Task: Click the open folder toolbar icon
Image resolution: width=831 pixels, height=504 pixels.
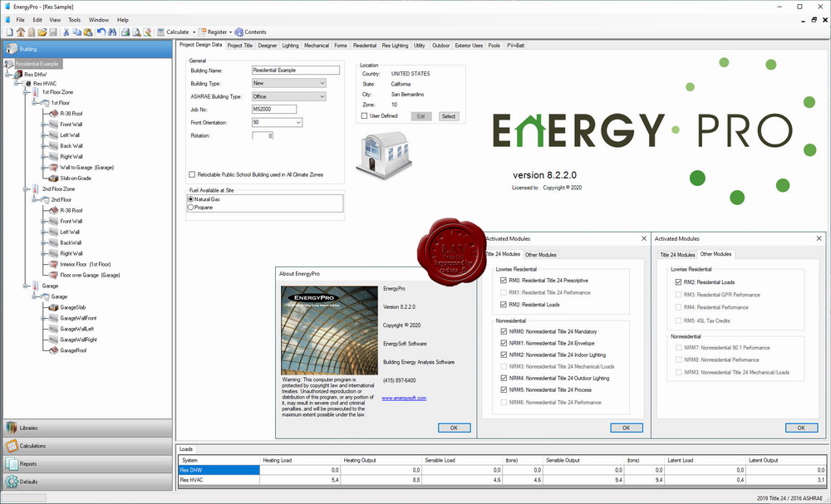Action: point(42,32)
